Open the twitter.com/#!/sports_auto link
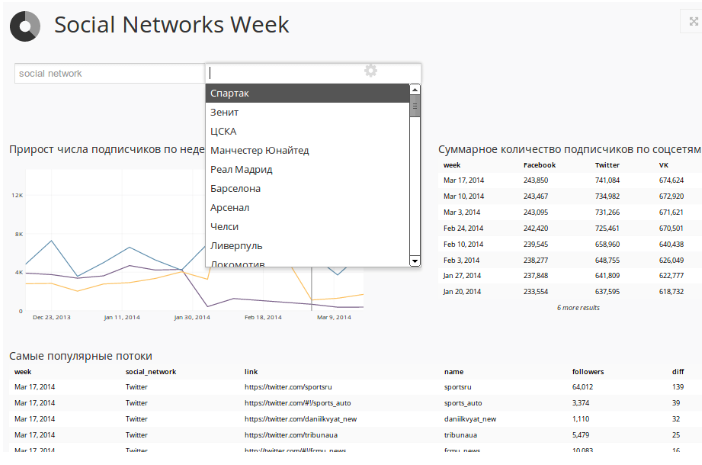 point(298,403)
